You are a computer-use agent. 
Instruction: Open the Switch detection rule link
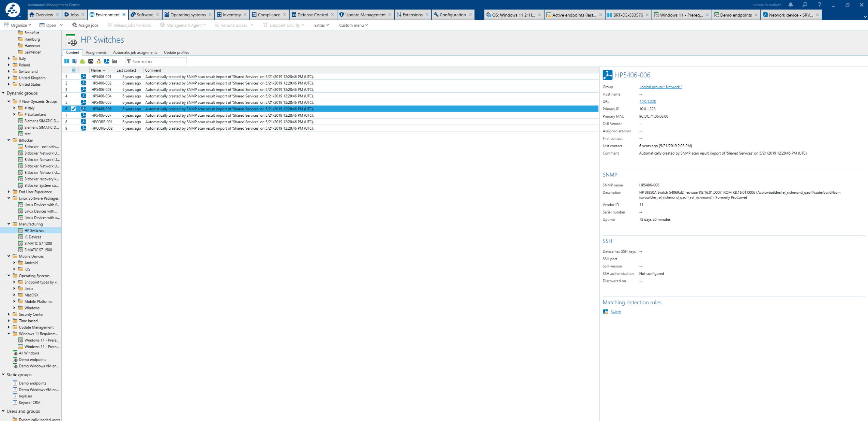pos(615,312)
